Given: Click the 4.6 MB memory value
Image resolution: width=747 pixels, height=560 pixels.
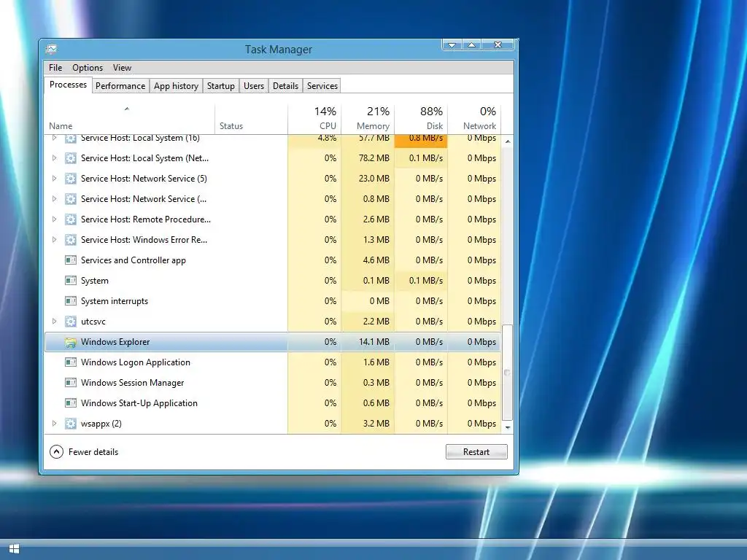Looking at the screenshot, I should tap(376, 260).
